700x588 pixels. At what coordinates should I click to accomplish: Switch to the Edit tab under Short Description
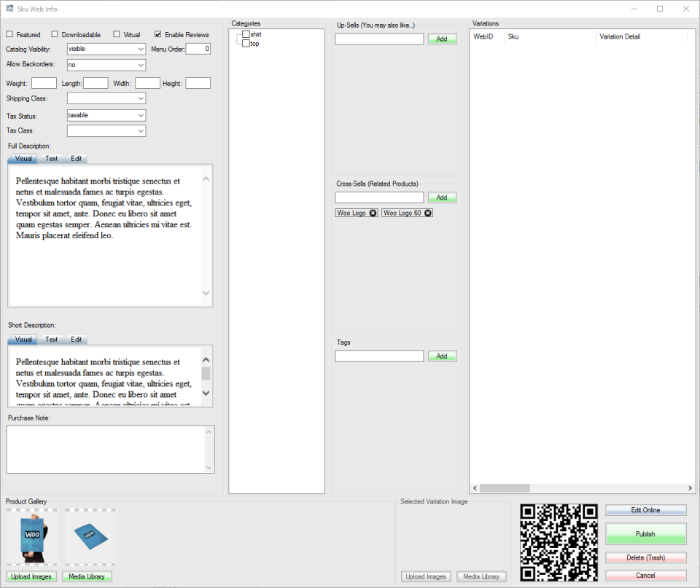(x=76, y=339)
